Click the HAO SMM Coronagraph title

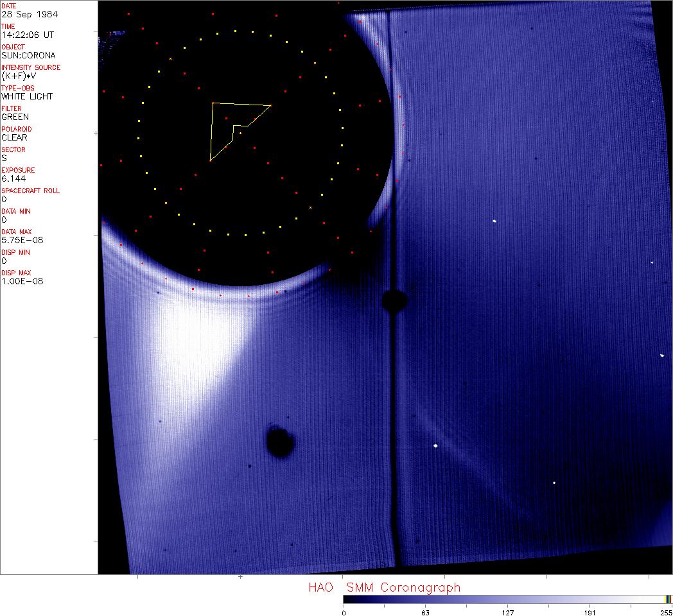[384, 587]
